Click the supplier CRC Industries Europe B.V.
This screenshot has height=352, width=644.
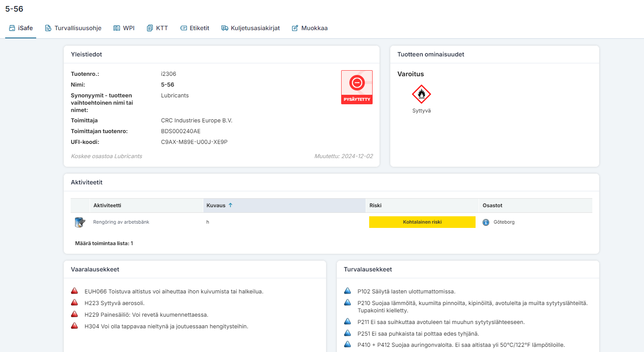tap(196, 120)
